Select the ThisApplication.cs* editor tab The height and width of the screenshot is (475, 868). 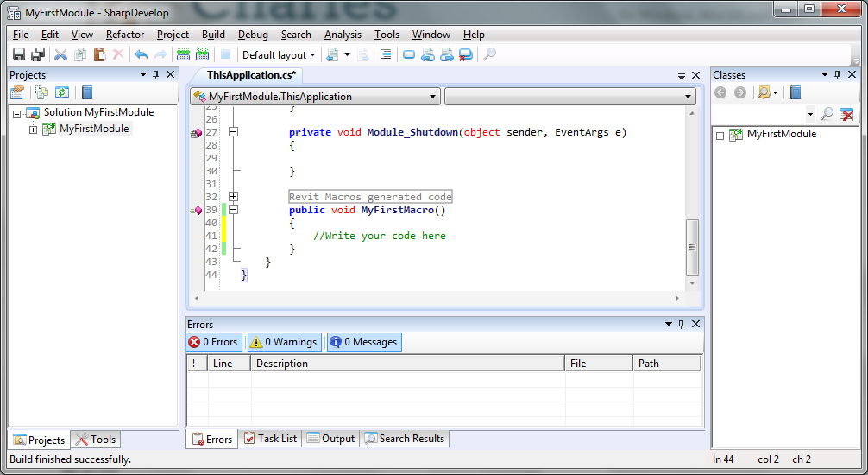251,75
